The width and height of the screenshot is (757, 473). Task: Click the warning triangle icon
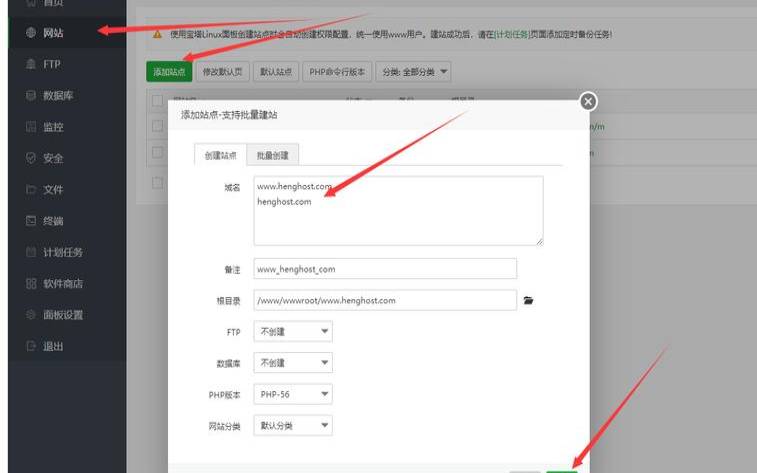pos(157,34)
